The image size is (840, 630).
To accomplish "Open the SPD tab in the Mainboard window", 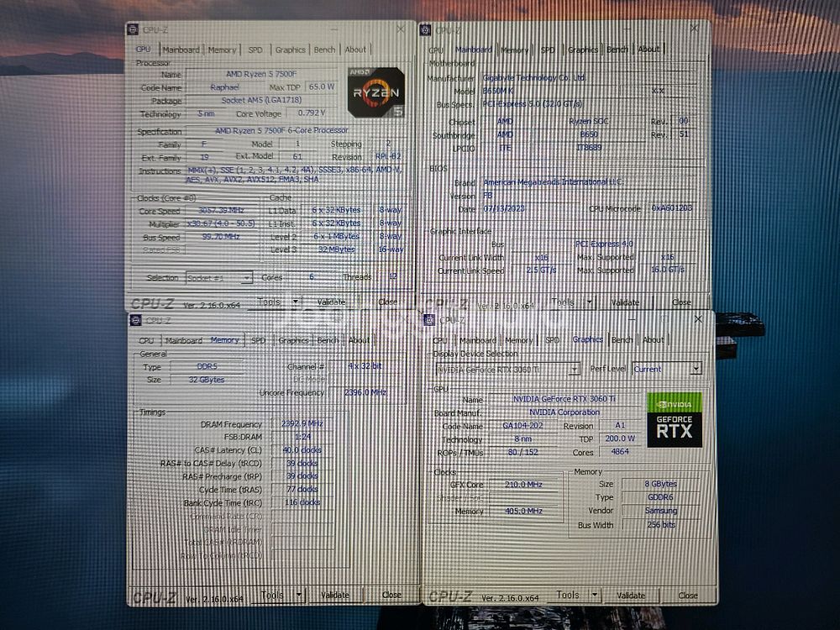I will pos(547,50).
